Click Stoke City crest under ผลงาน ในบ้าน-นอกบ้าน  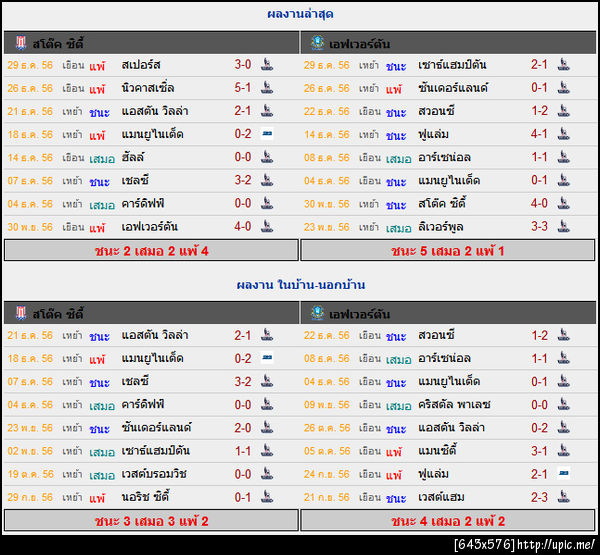coord(21,313)
